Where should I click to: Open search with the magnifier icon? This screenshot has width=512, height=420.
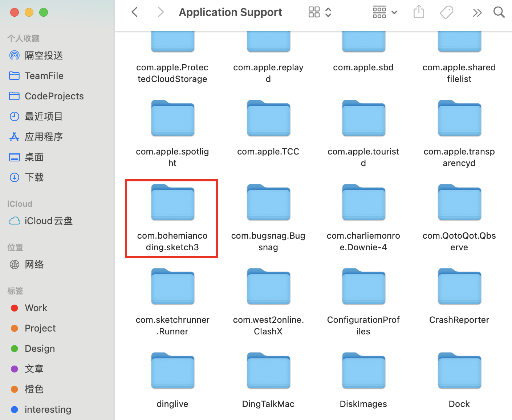[x=499, y=12]
